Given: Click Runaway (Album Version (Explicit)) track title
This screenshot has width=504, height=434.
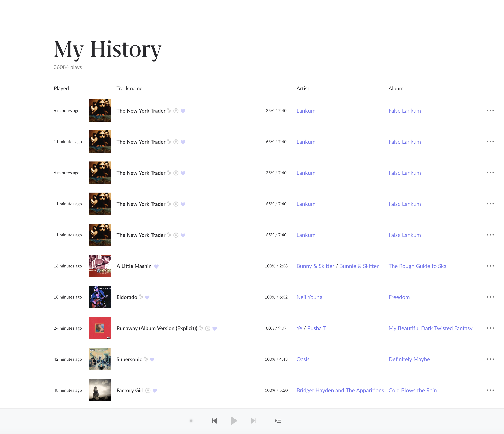Looking at the screenshot, I should 157,329.
